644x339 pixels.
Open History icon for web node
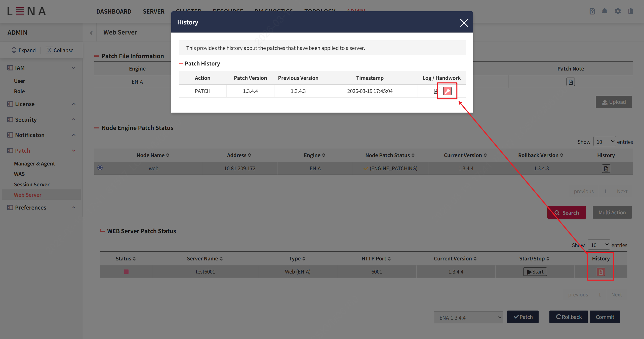pyautogui.click(x=606, y=168)
